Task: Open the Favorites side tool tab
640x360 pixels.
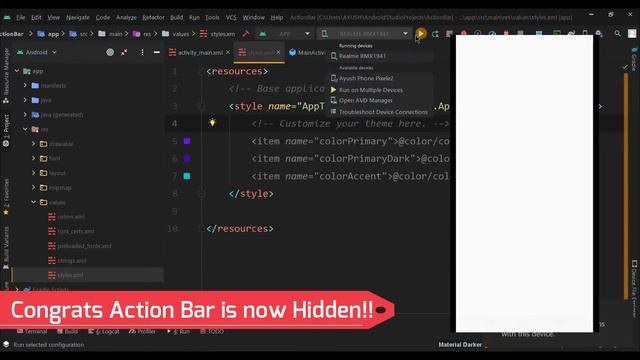Action: pyautogui.click(x=6, y=197)
